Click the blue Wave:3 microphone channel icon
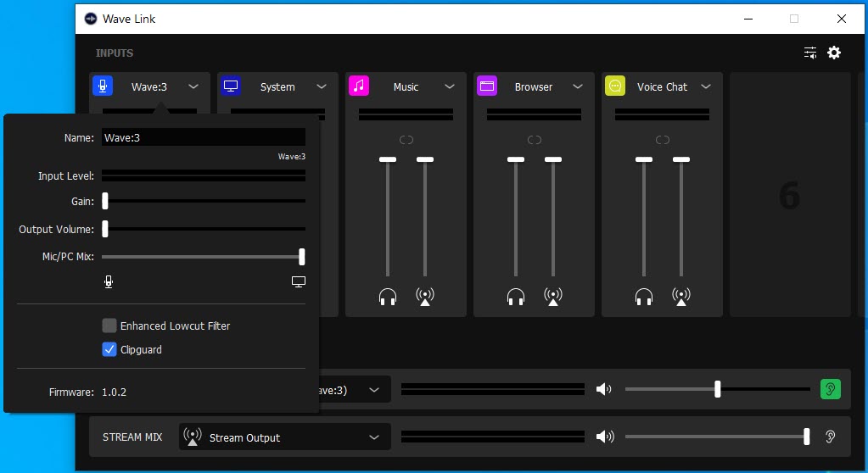Image resolution: width=868 pixels, height=473 pixels. click(x=103, y=86)
